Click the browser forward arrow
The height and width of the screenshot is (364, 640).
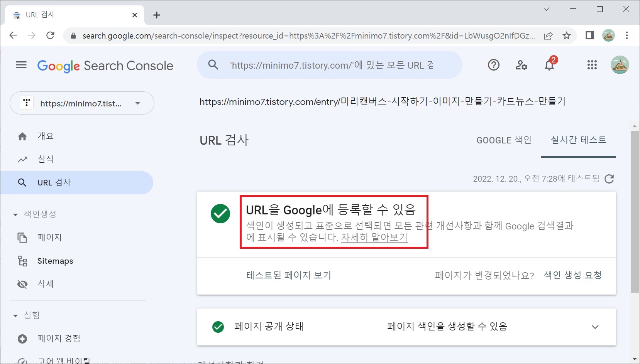tap(32, 35)
